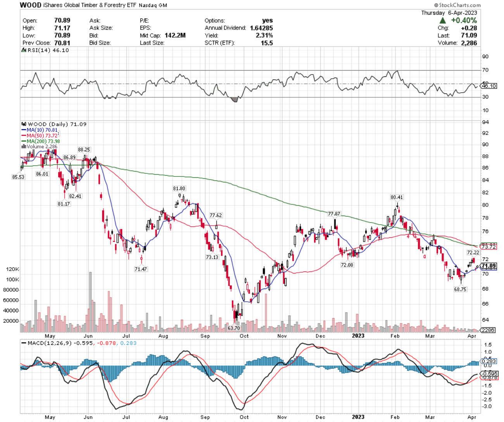
Task: Click the Yield value 2.31%
Action: [x=264, y=35]
